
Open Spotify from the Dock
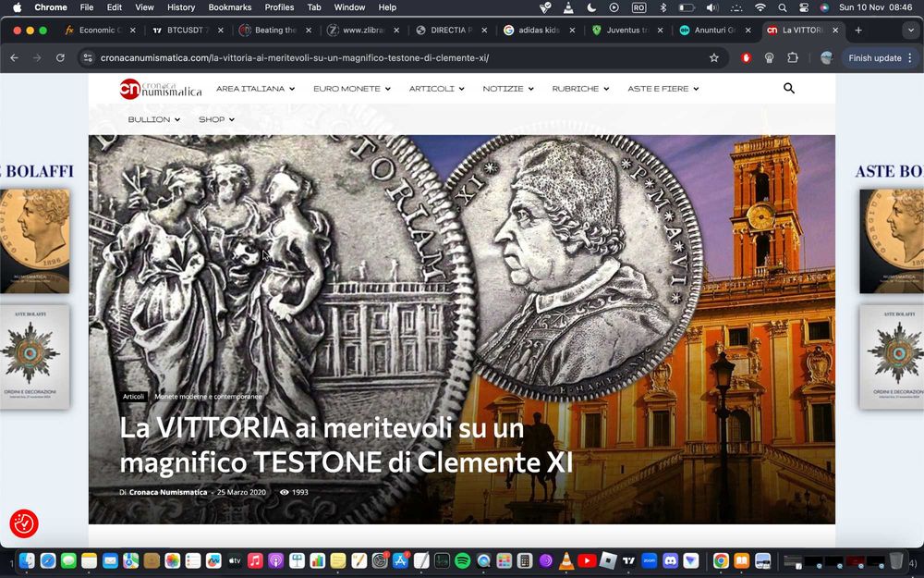point(463,561)
